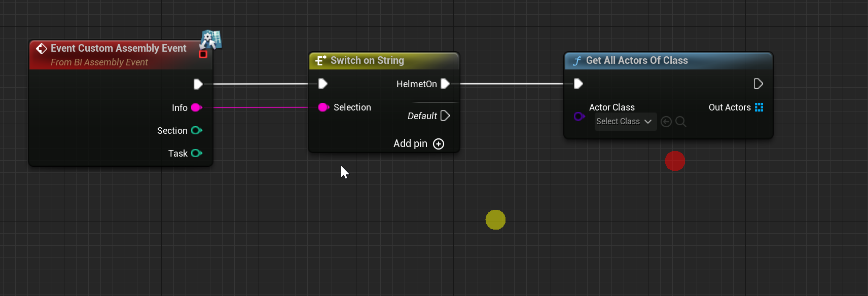This screenshot has width=868, height=296.
Task: Add a pin to Switch on String
Action: [439, 144]
